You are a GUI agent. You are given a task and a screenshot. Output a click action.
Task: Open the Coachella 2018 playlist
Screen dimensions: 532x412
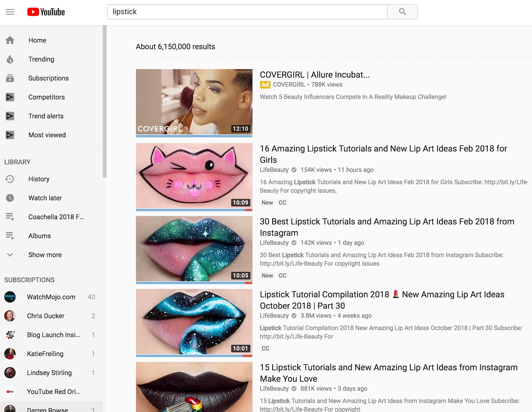click(x=56, y=217)
